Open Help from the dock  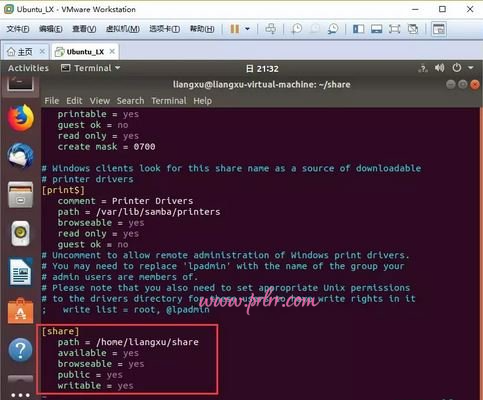tap(21, 350)
